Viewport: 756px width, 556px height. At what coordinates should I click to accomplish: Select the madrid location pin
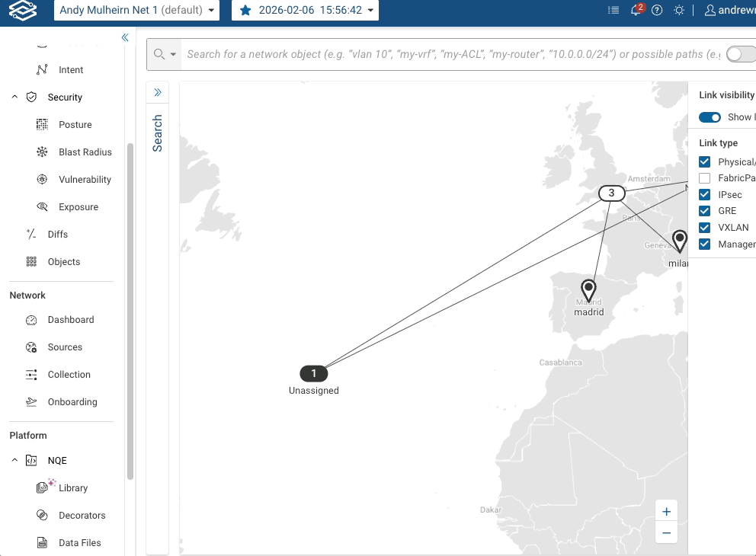(x=588, y=290)
